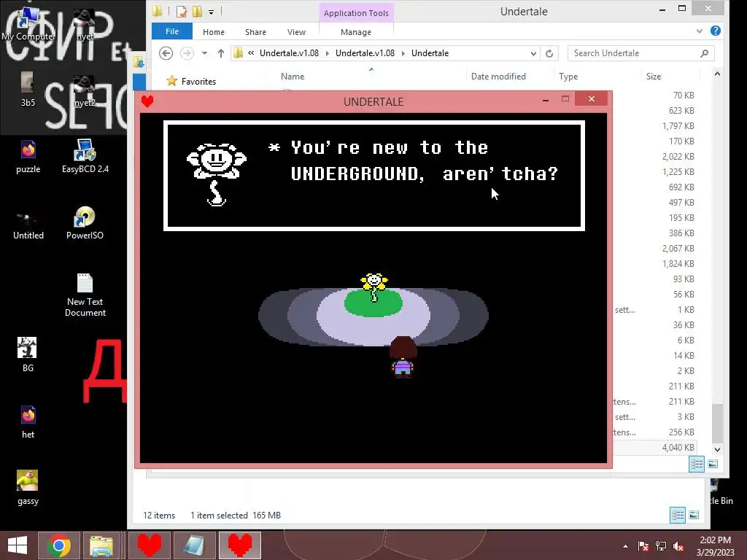The width and height of the screenshot is (747, 560).
Task: Show hidden tray icons arrow
Action: 625,546
